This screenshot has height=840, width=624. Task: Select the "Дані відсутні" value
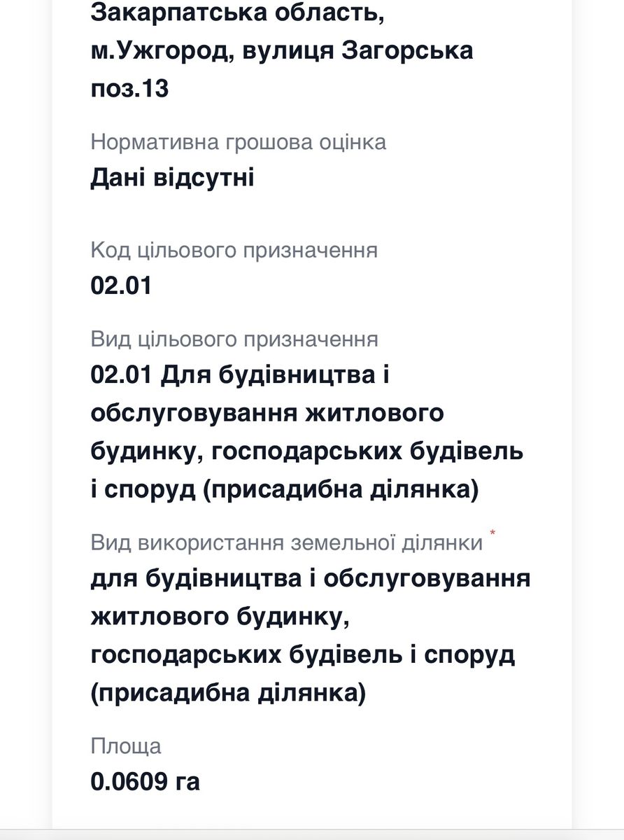[172, 178]
